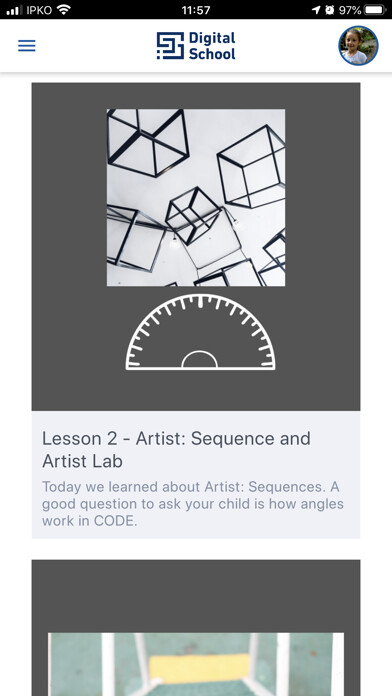Tap the 11:57 clock in status bar
This screenshot has height=696, width=392.
coord(196,10)
